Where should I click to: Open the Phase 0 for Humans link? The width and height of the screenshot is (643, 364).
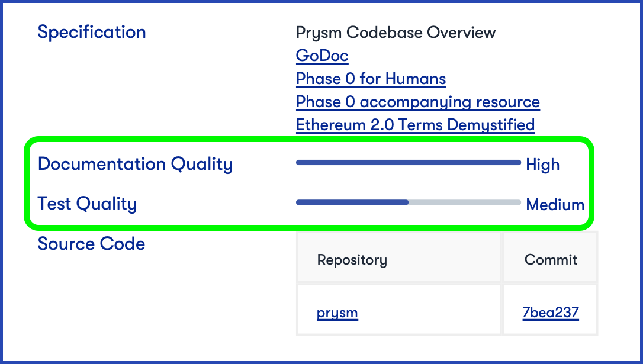(371, 78)
